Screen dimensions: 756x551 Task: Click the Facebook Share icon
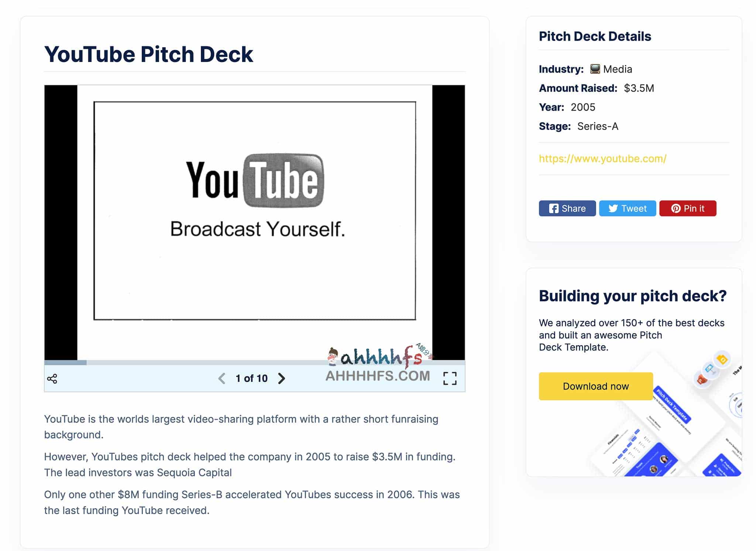click(x=567, y=208)
